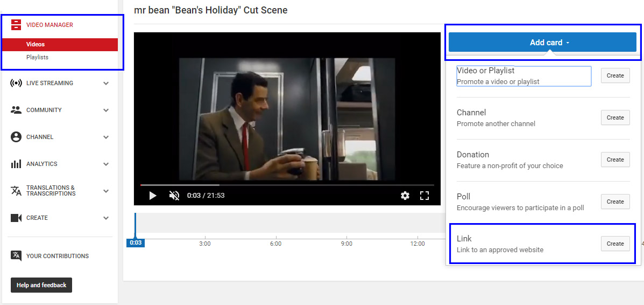
Task: Create a Donation card
Action: [615, 160]
